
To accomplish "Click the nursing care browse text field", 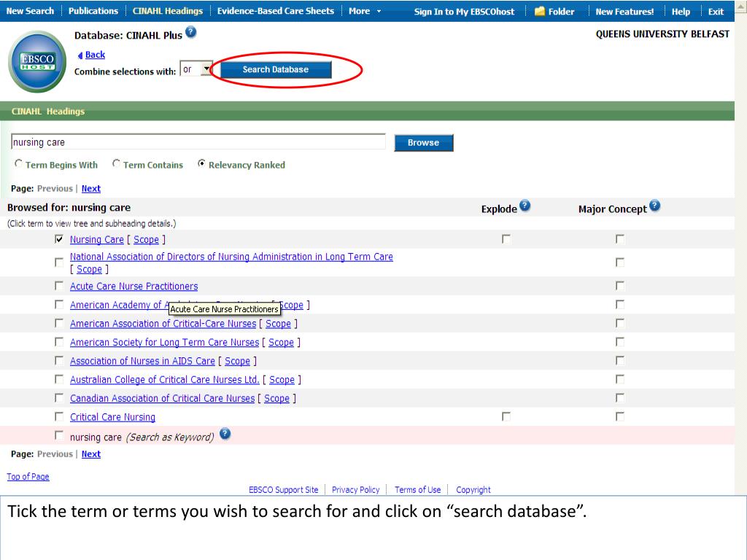I will pos(198,142).
